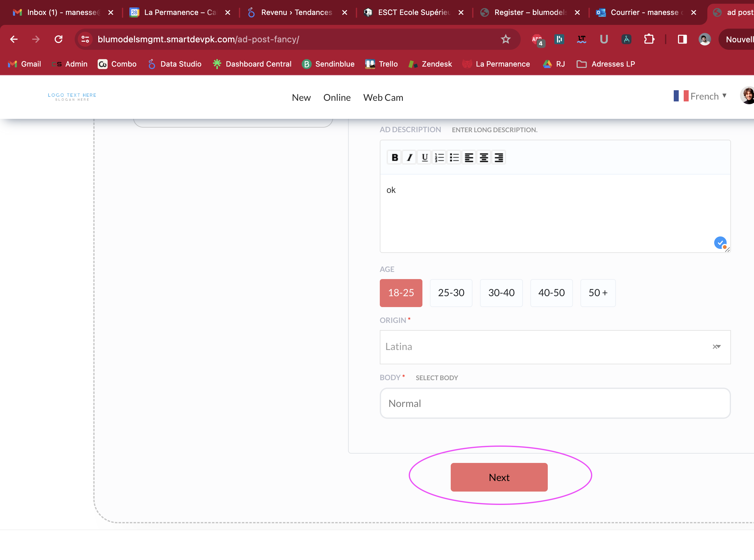The height and width of the screenshot is (560, 754).
Task: Switch to the Revenu Tendances tab
Action: 296,12
